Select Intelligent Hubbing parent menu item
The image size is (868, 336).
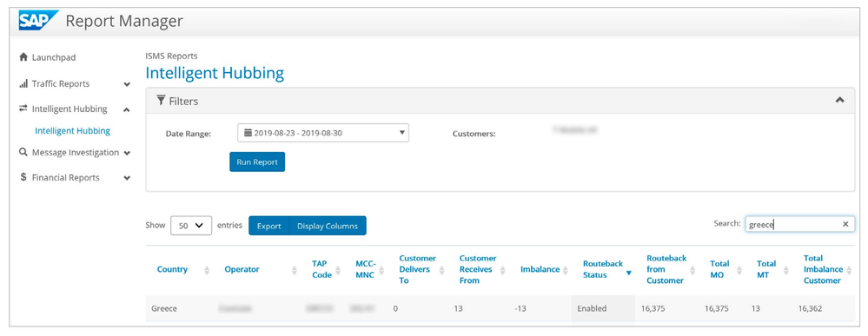pyautogui.click(x=70, y=109)
